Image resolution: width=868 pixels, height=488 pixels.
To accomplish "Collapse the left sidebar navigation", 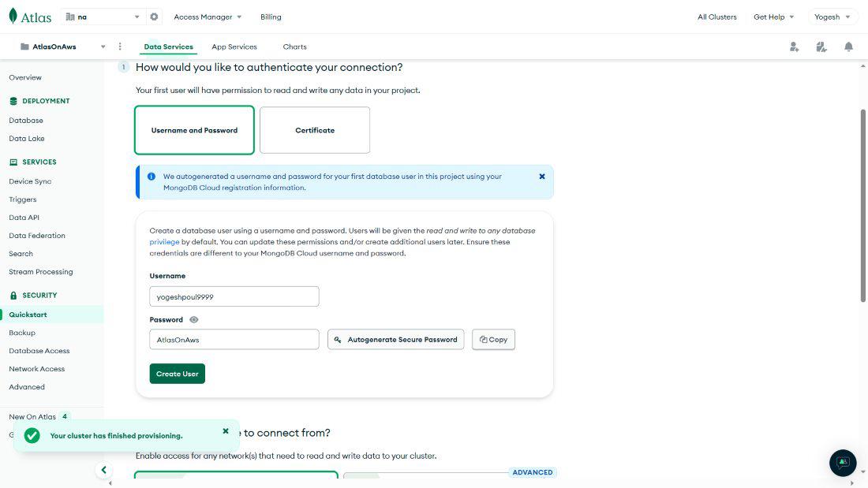I will [x=103, y=470].
